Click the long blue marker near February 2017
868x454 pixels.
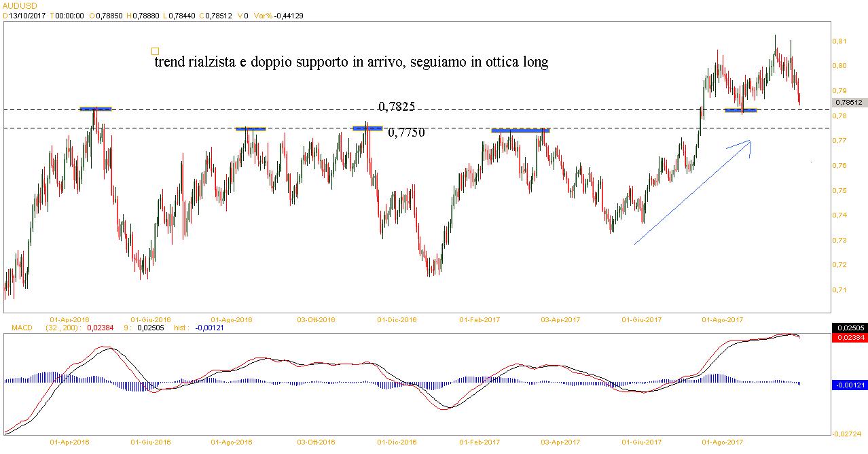point(520,130)
